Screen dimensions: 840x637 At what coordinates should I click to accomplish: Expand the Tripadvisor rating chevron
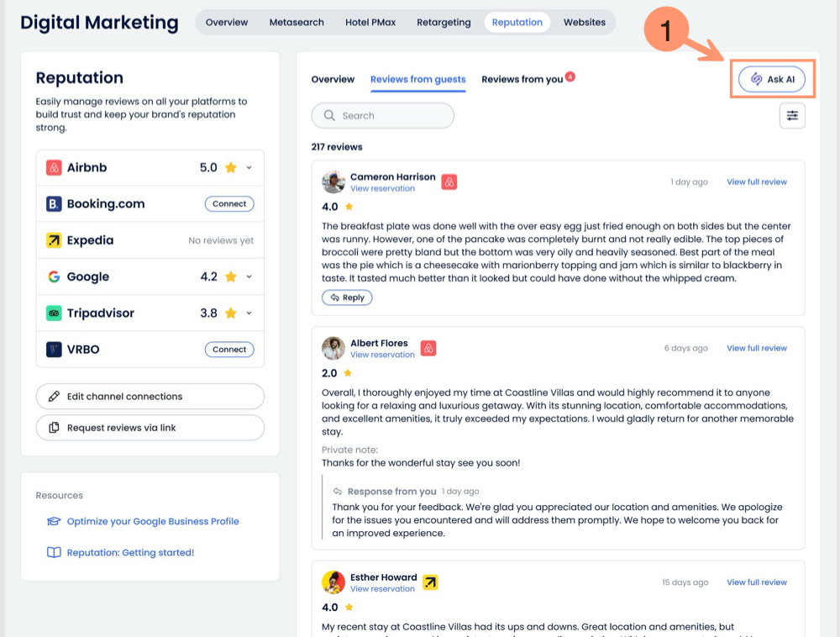[x=249, y=313]
